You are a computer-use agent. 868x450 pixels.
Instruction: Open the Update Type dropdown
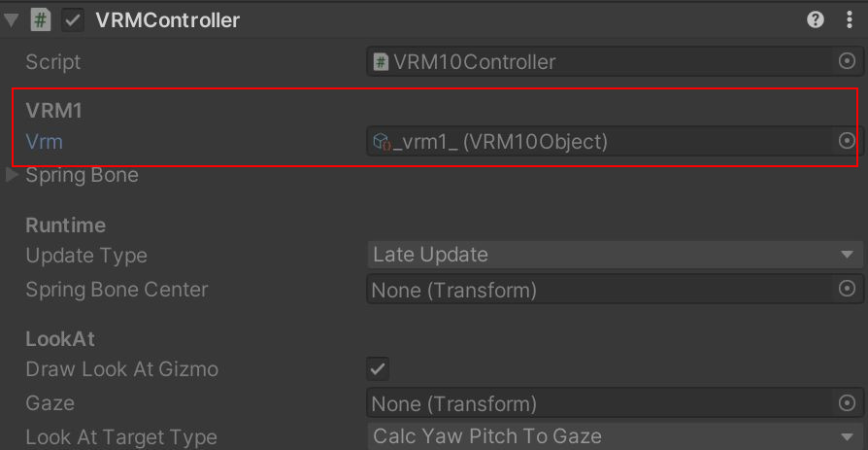(x=615, y=255)
